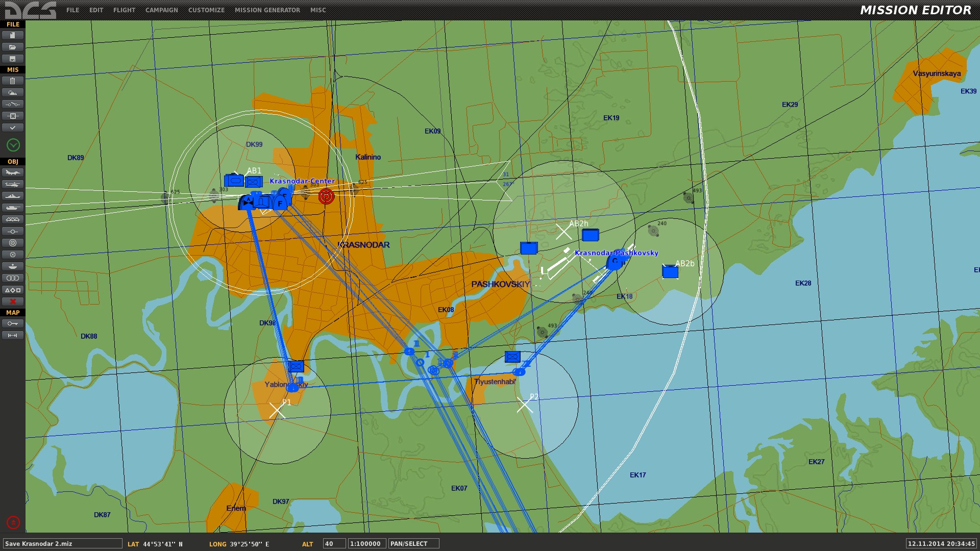Open the weather settings cloud icon
This screenshot has height=551, width=980.
pos(13,92)
